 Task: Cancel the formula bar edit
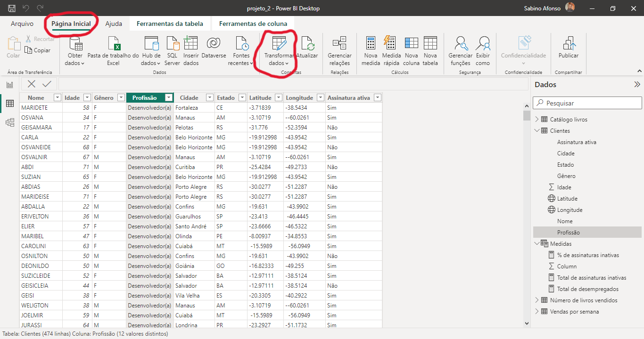32,84
